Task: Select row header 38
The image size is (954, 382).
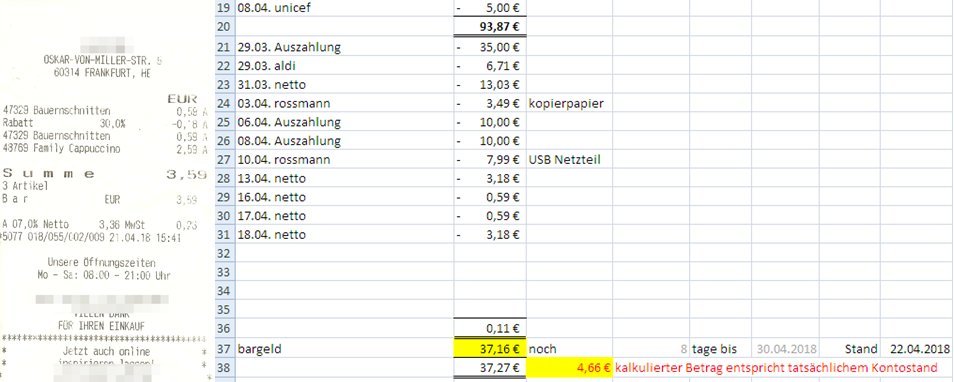Action: [x=225, y=367]
